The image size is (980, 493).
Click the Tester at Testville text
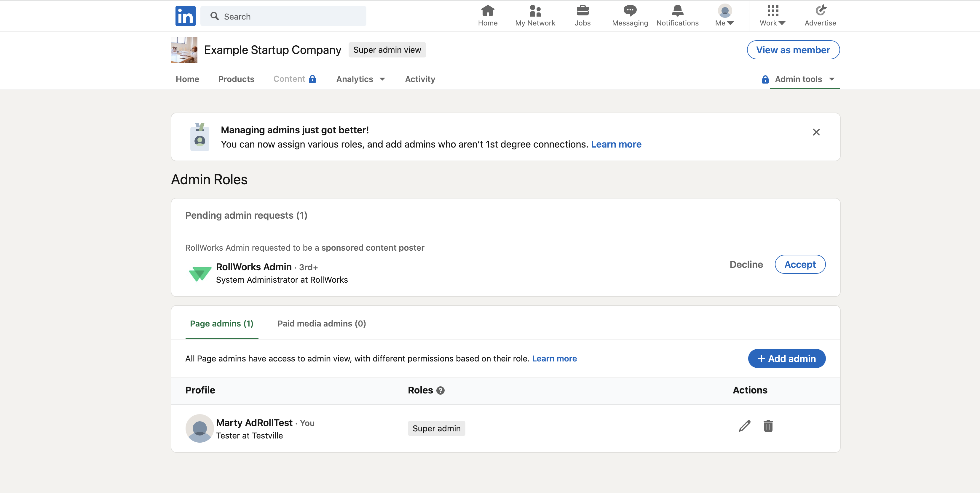(x=249, y=436)
